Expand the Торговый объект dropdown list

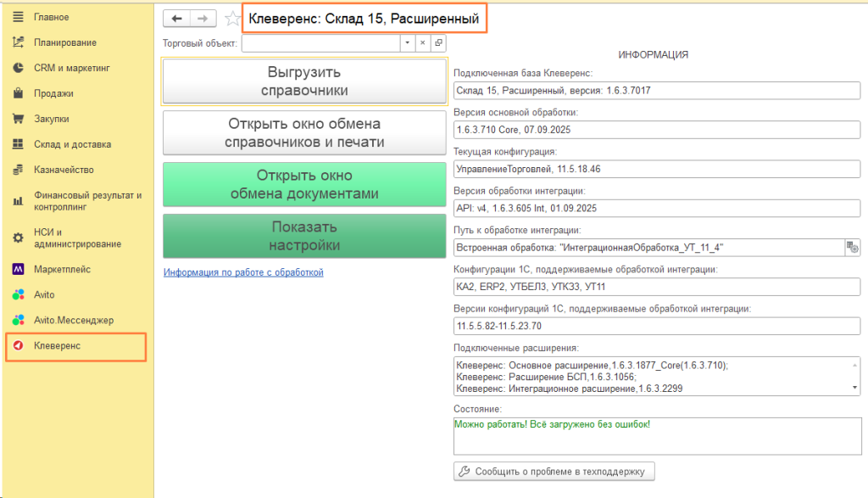pos(407,42)
